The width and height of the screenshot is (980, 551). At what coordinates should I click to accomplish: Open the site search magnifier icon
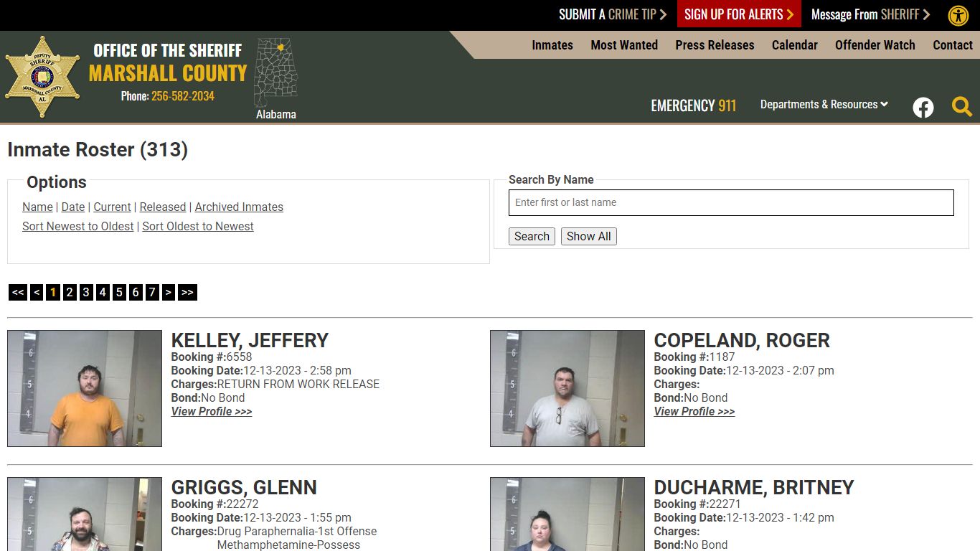(x=962, y=107)
